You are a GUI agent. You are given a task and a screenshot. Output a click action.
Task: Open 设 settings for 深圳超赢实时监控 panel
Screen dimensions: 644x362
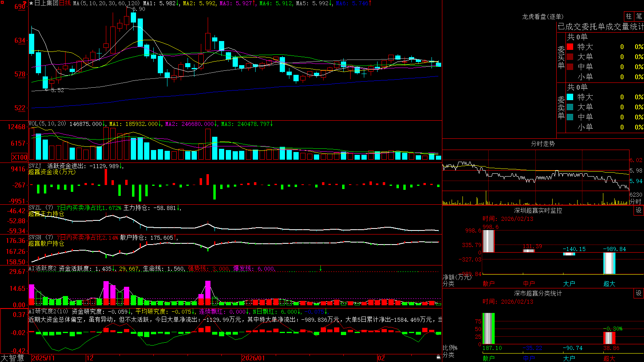coord(638,210)
